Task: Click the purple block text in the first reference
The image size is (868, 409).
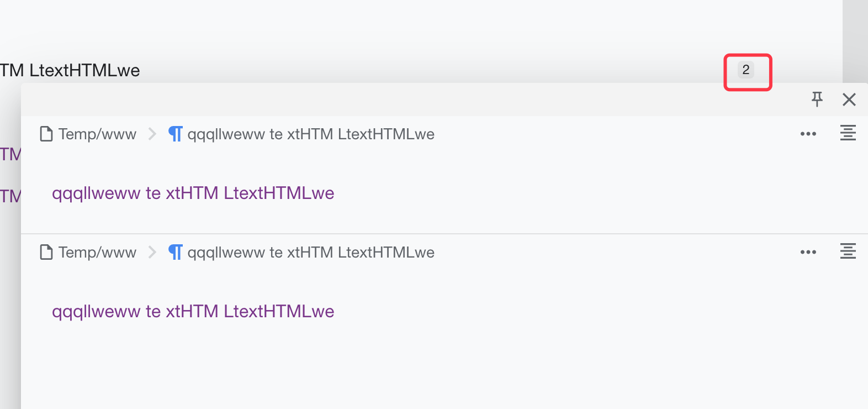Action: pyautogui.click(x=193, y=193)
